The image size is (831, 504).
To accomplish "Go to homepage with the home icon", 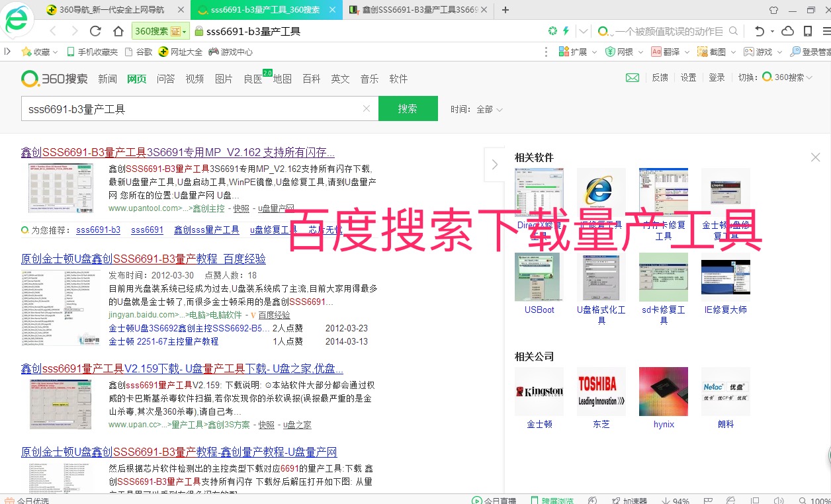I will coord(119,30).
